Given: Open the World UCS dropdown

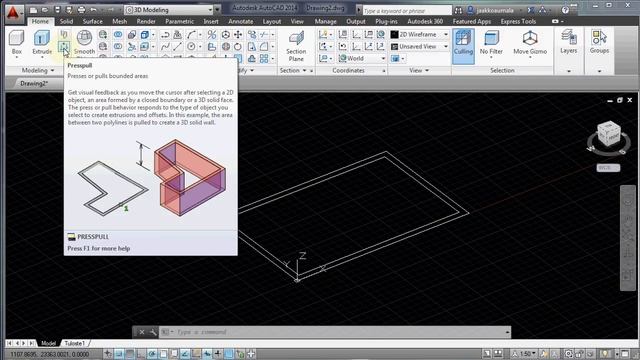Looking at the screenshot, I should pyautogui.click(x=362, y=58).
